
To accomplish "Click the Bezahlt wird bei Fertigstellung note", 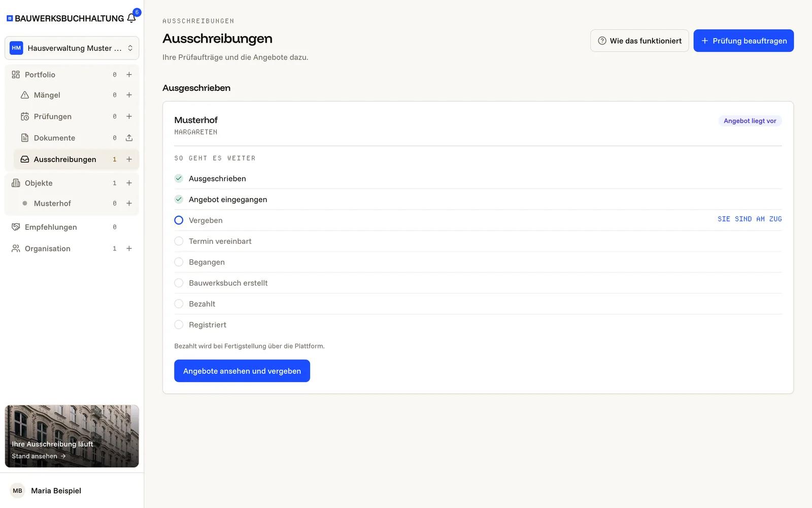I will tap(249, 346).
